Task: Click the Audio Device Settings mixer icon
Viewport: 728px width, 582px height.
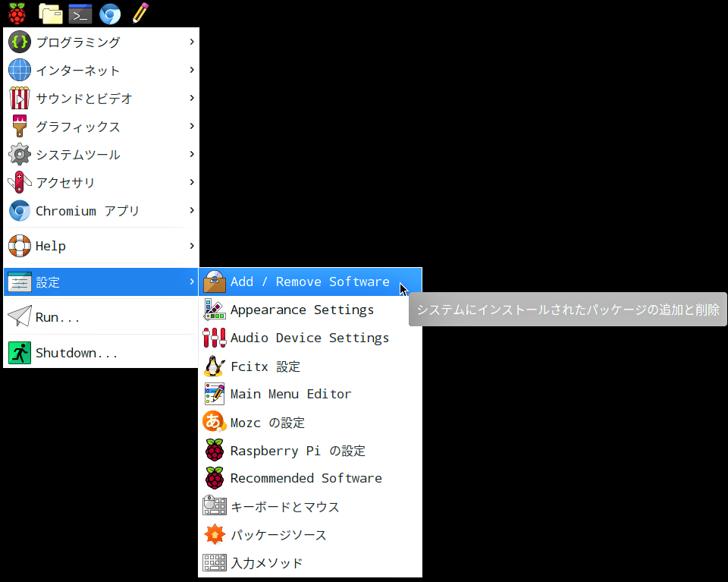Action: click(x=215, y=338)
